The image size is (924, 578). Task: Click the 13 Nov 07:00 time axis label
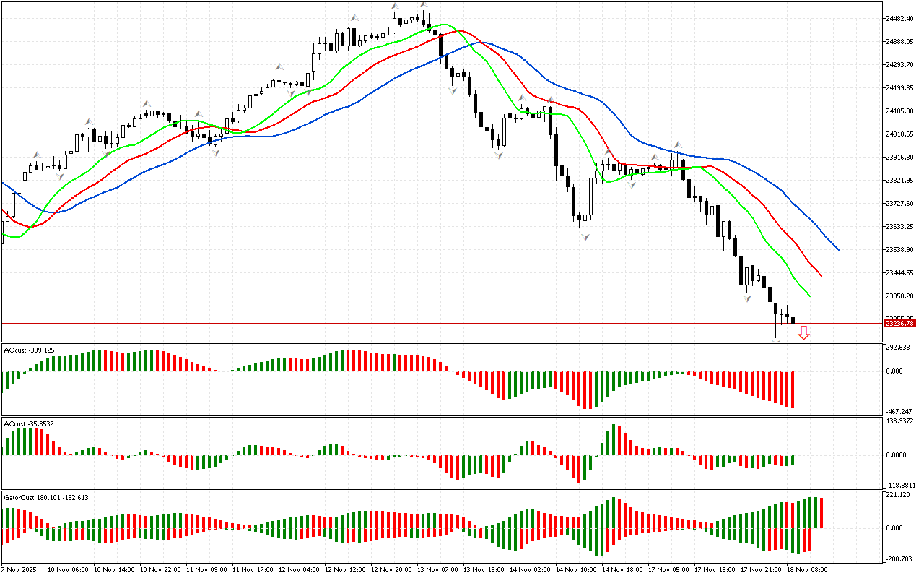pyautogui.click(x=438, y=569)
